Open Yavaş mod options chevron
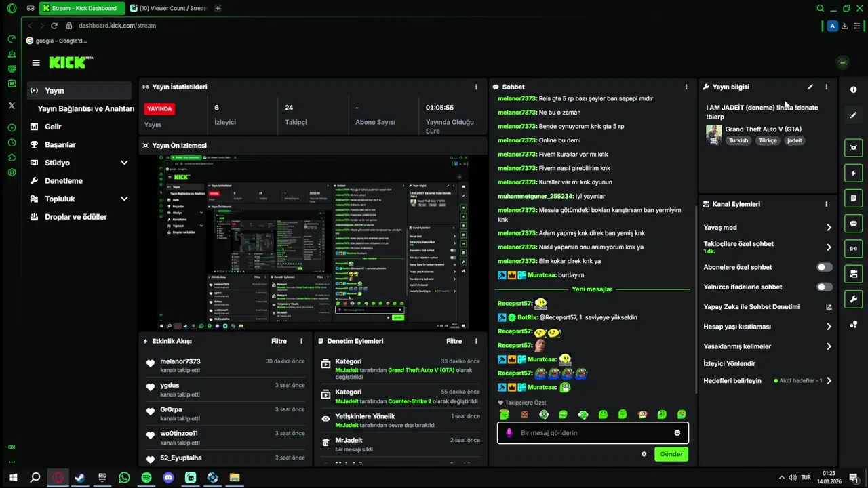Screen dimensions: 868x488 coord(829,228)
